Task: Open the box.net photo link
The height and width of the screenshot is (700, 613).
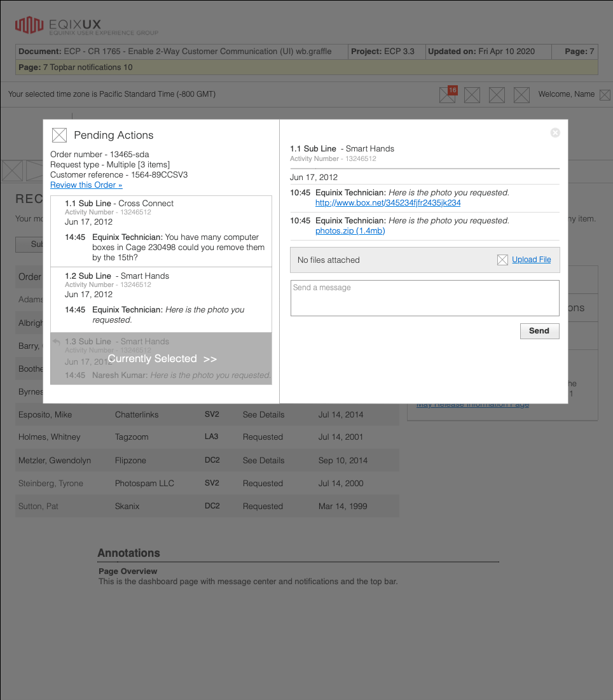Action: (388, 202)
